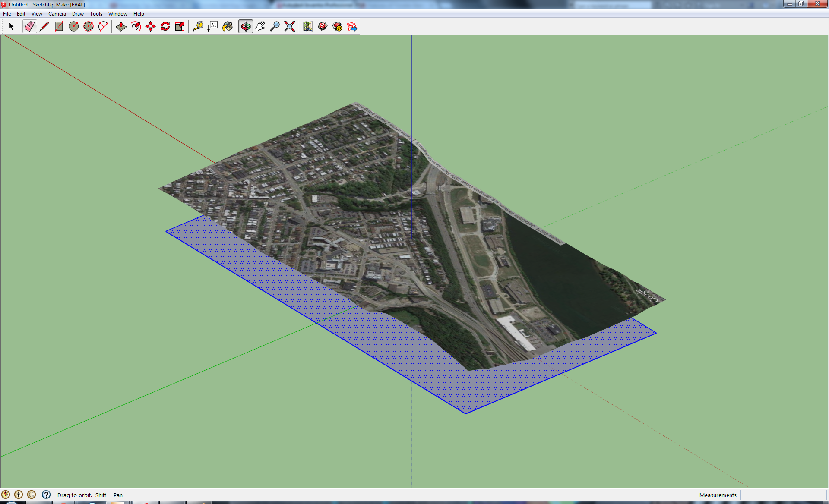The height and width of the screenshot is (504, 829).
Task: Select the Zoom magnifier tool
Action: tap(275, 26)
